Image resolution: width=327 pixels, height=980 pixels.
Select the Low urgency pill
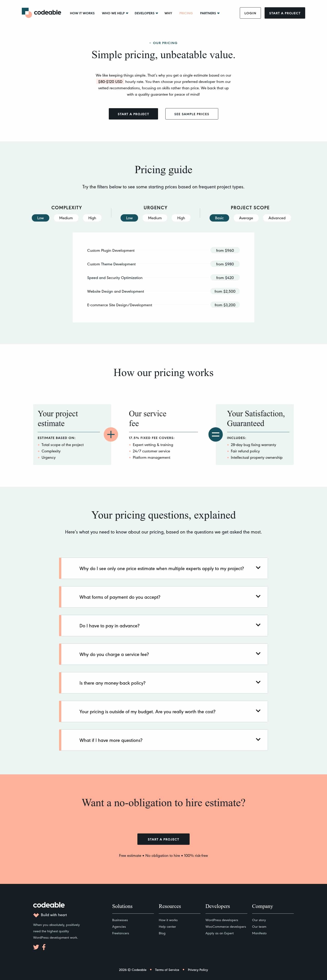(x=129, y=218)
